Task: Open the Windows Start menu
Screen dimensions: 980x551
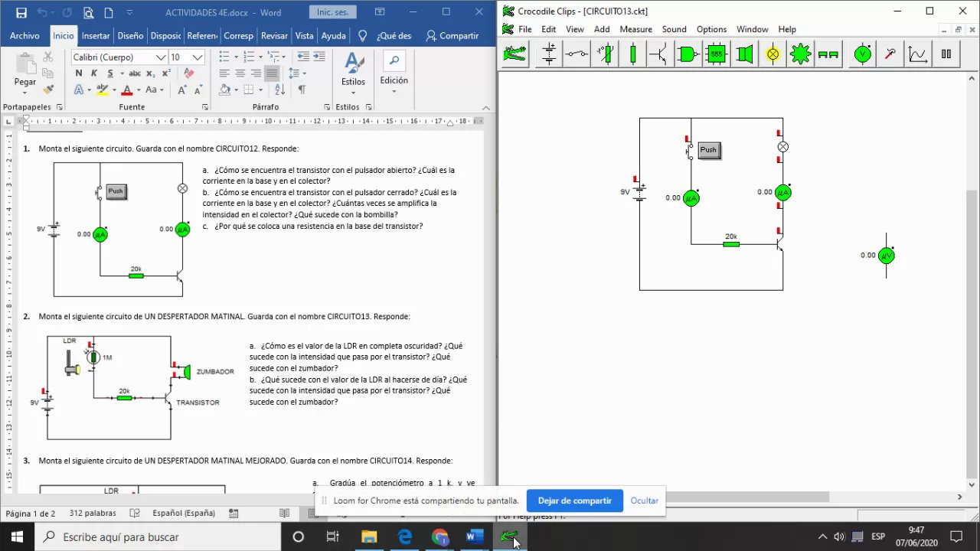Action: 17,537
